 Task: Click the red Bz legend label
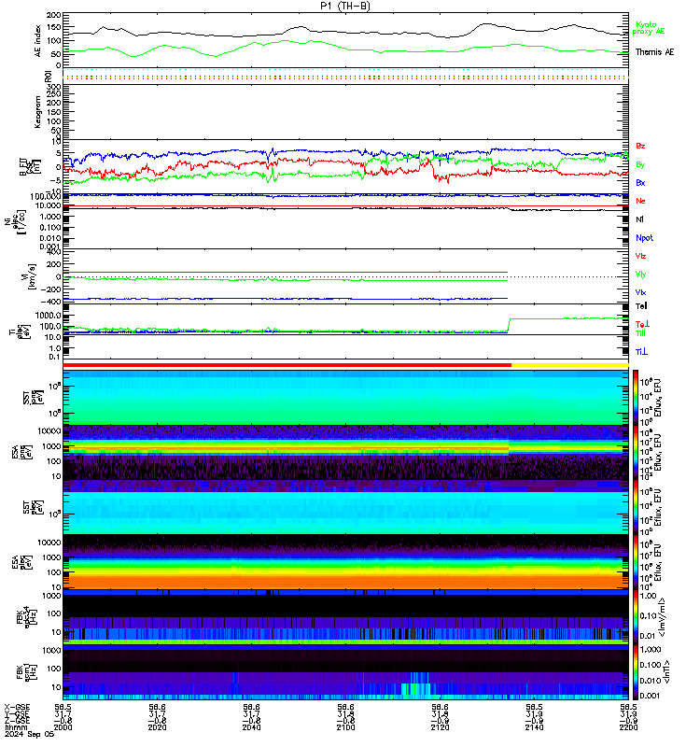tap(640, 146)
